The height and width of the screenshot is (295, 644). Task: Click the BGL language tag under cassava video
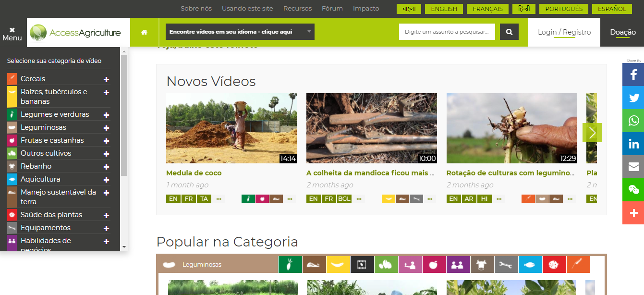click(x=344, y=198)
